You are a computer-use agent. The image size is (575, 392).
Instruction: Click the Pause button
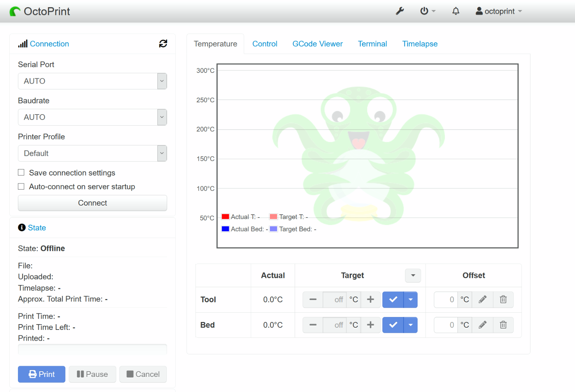(92, 374)
